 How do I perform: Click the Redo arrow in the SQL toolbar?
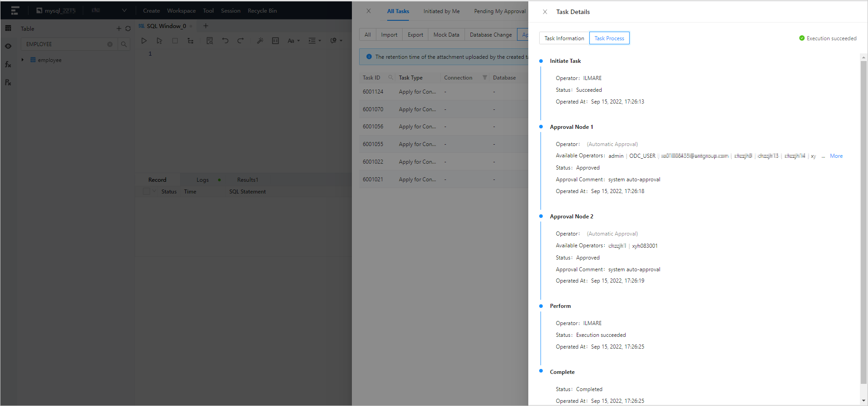241,41
